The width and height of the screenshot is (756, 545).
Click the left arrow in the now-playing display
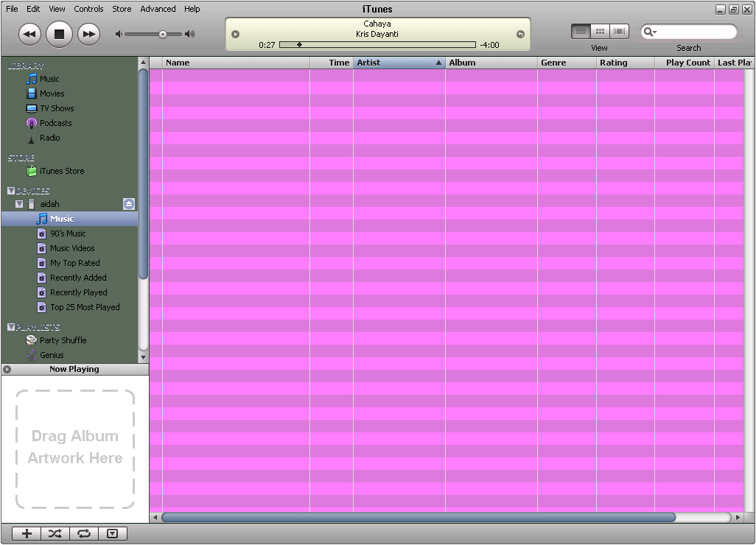pos(235,34)
